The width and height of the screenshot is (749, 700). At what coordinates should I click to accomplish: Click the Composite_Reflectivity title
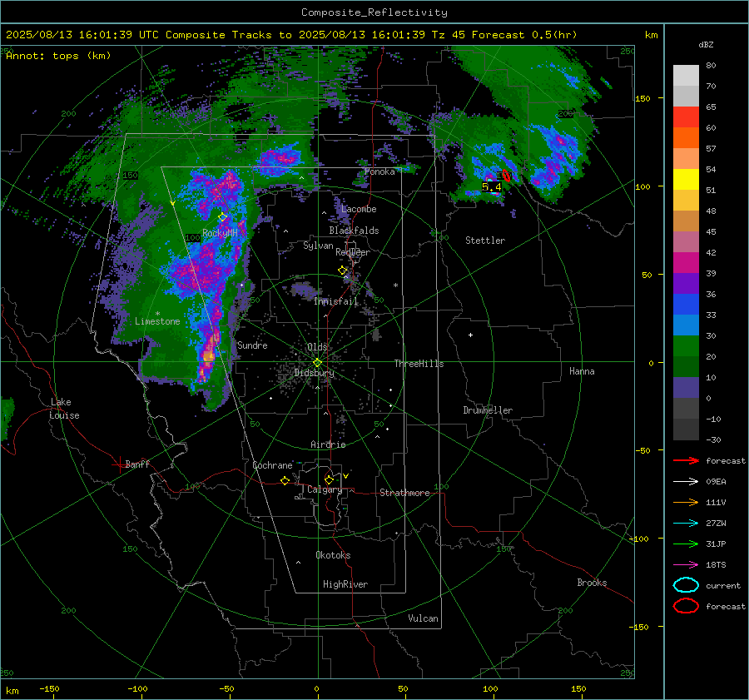tap(374, 12)
